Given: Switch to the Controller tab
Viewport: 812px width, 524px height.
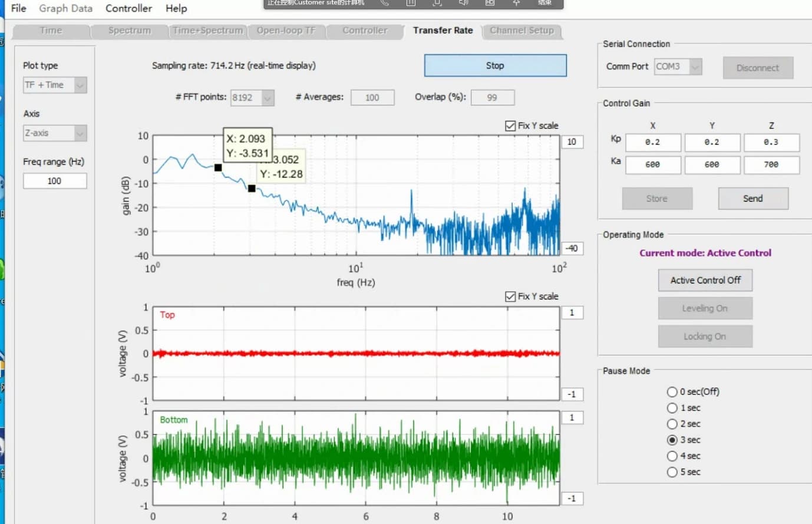Looking at the screenshot, I should [365, 31].
